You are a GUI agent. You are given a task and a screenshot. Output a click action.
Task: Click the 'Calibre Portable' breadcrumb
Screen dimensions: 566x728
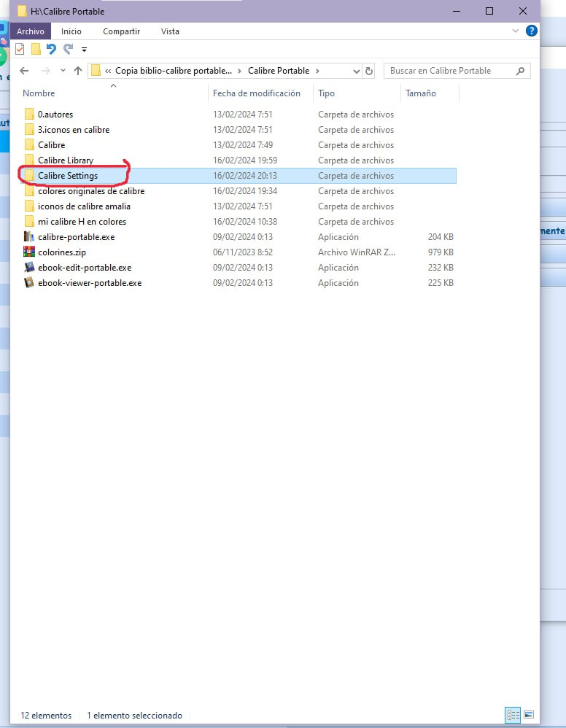tap(279, 71)
